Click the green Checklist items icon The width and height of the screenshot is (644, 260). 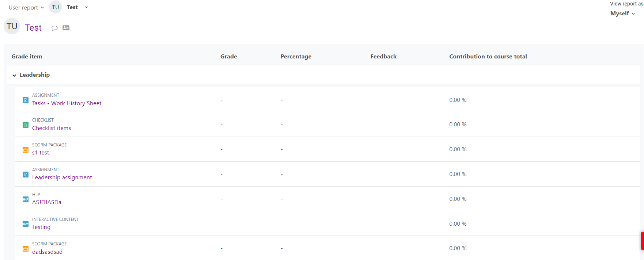click(x=26, y=125)
